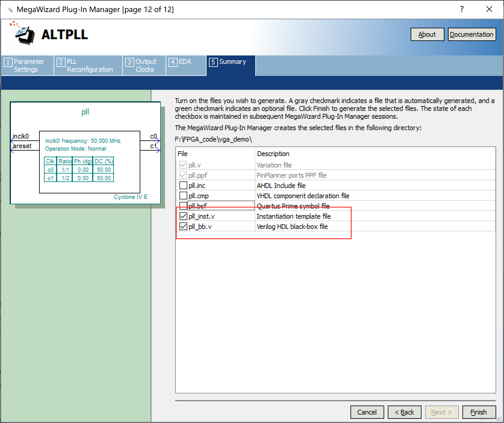Go to the Output Clocks tab
504x423 pixels.
(144, 65)
